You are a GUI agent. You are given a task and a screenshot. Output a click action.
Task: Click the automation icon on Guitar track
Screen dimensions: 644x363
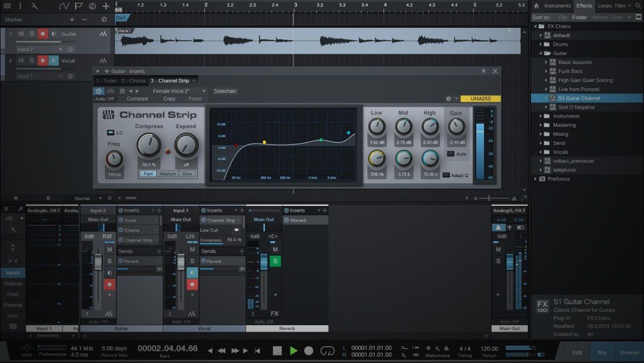pyautogui.click(x=103, y=34)
